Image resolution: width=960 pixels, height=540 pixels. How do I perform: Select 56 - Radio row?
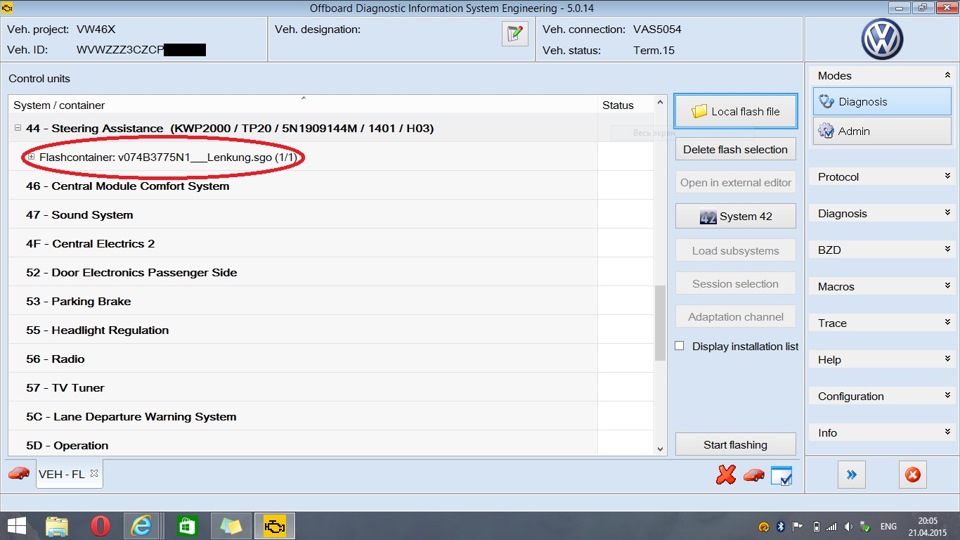tap(331, 358)
